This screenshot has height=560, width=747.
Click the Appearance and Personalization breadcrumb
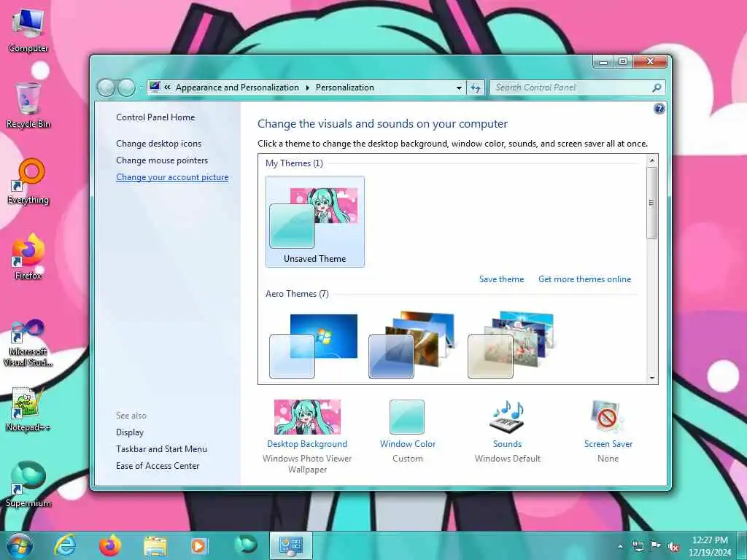(237, 87)
